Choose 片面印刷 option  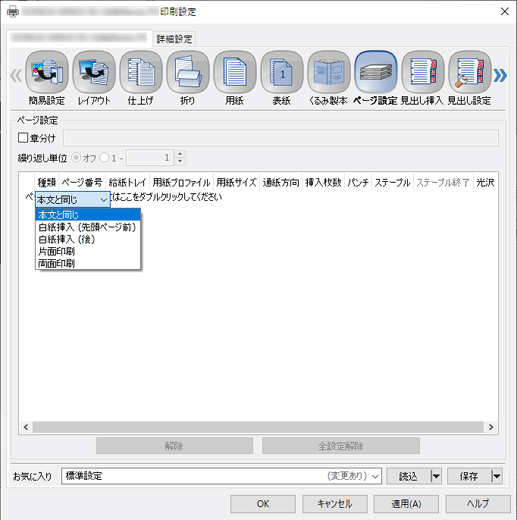(x=88, y=251)
